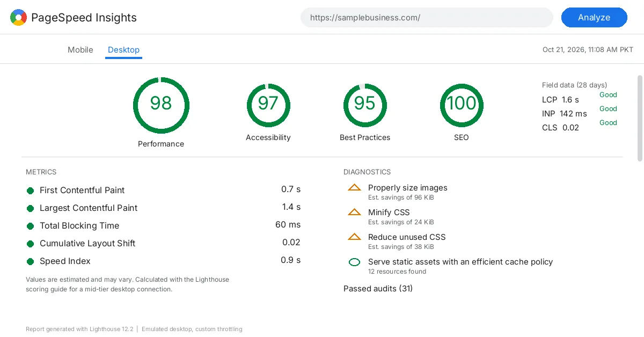The height and width of the screenshot is (337, 644).
Task: Click the Est. savings of 96 KiB text
Action: pyautogui.click(x=401, y=197)
